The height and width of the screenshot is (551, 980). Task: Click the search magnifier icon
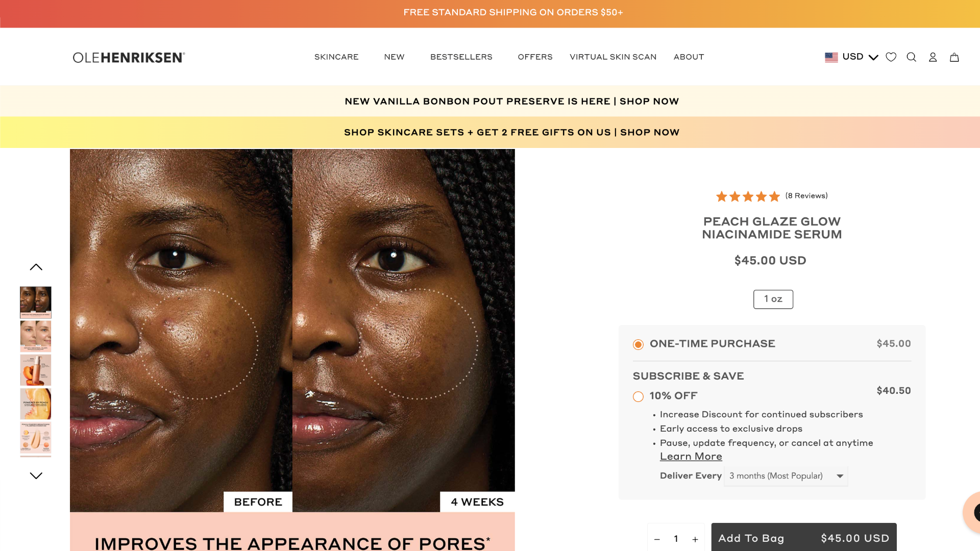912,57
